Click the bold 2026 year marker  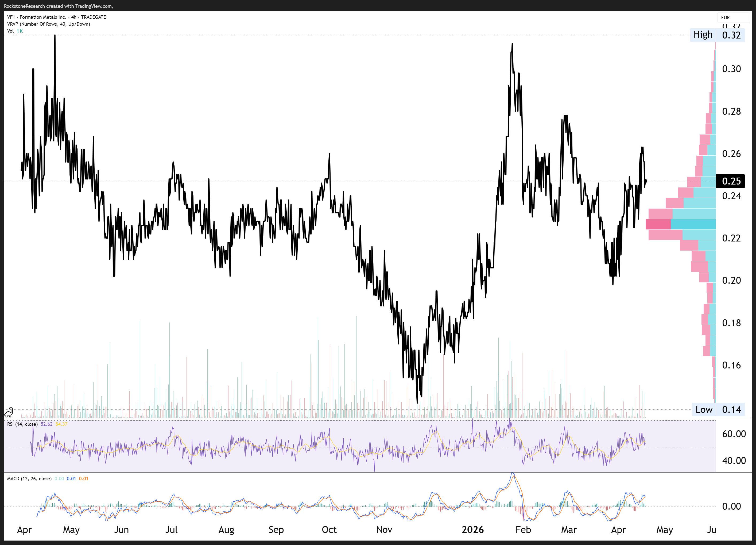click(x=472, y=530)
